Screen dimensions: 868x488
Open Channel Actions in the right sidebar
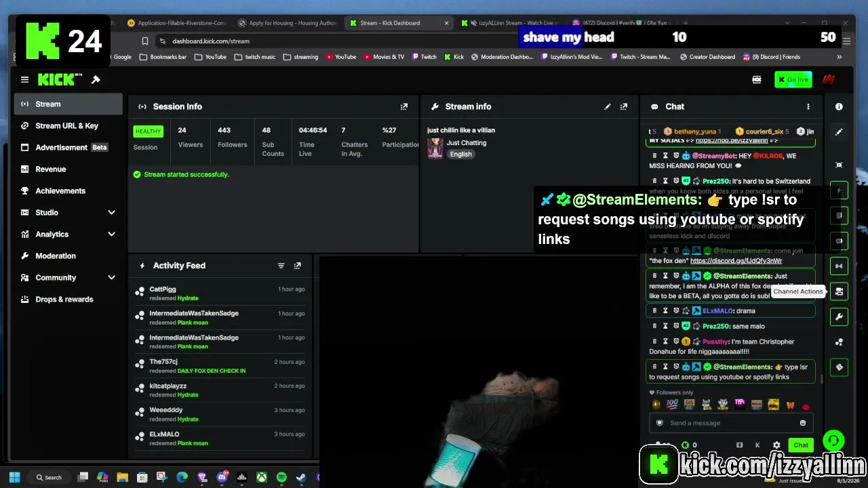(839, 291)
